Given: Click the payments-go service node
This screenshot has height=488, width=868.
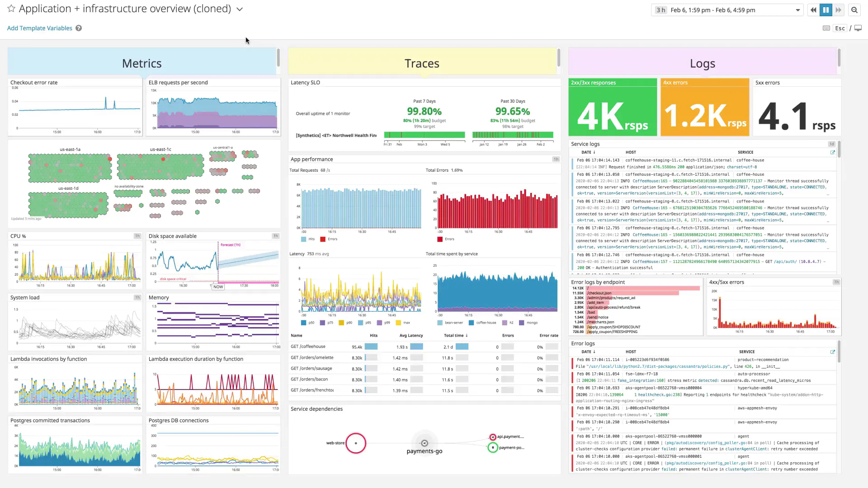Looking at the screenshot, I should click(424, 443).
